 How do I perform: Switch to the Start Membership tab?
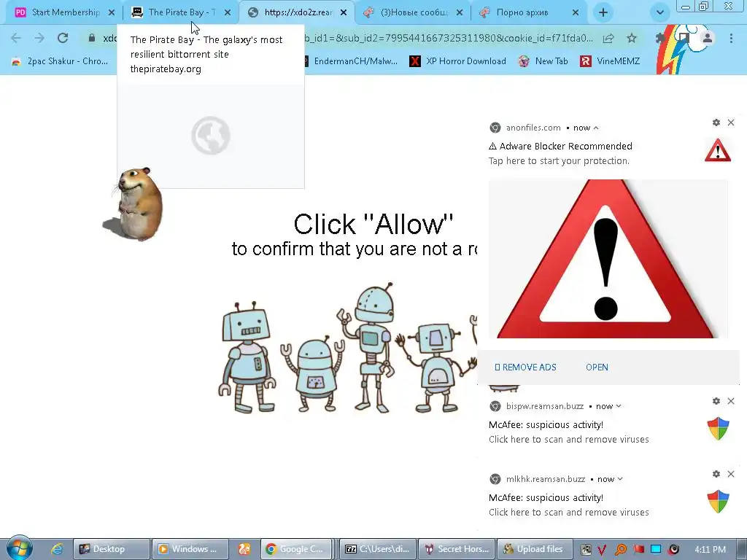click(59, 12)
